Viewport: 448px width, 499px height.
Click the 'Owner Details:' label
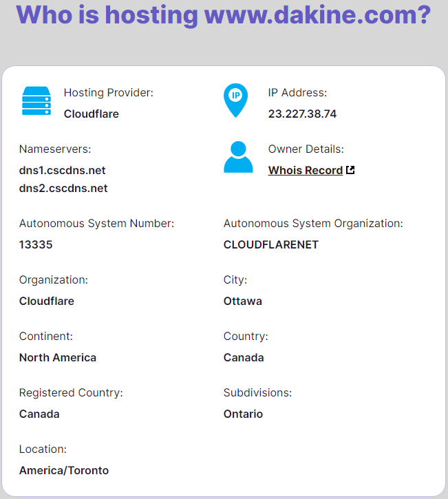pos(306,149)
